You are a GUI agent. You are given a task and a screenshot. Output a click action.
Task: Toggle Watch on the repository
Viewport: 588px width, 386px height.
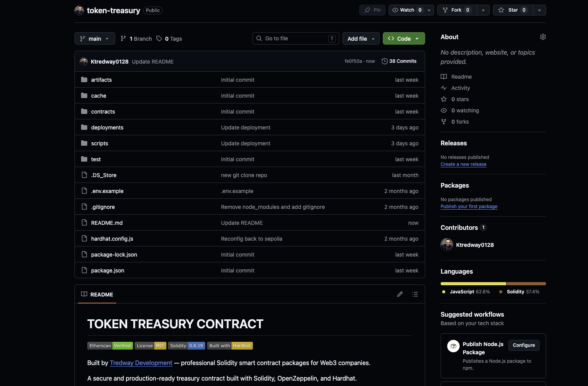[406, 10]
